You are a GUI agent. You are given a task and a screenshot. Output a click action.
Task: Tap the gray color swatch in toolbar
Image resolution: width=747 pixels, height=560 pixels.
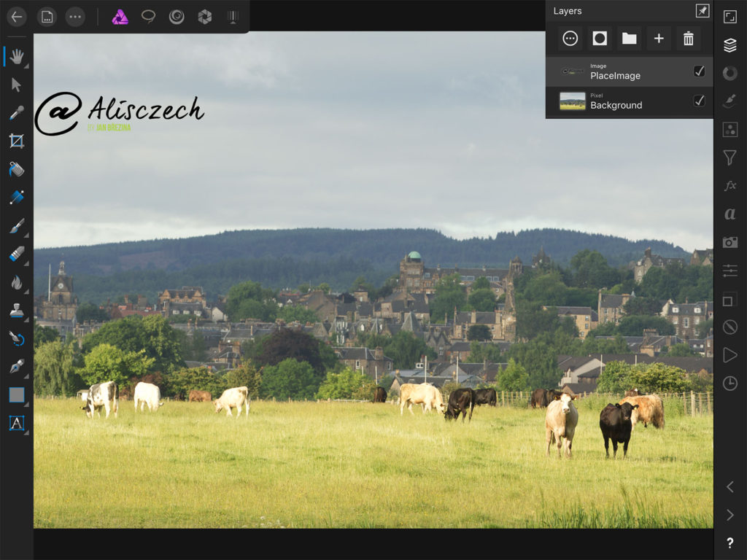click(16, 394)
